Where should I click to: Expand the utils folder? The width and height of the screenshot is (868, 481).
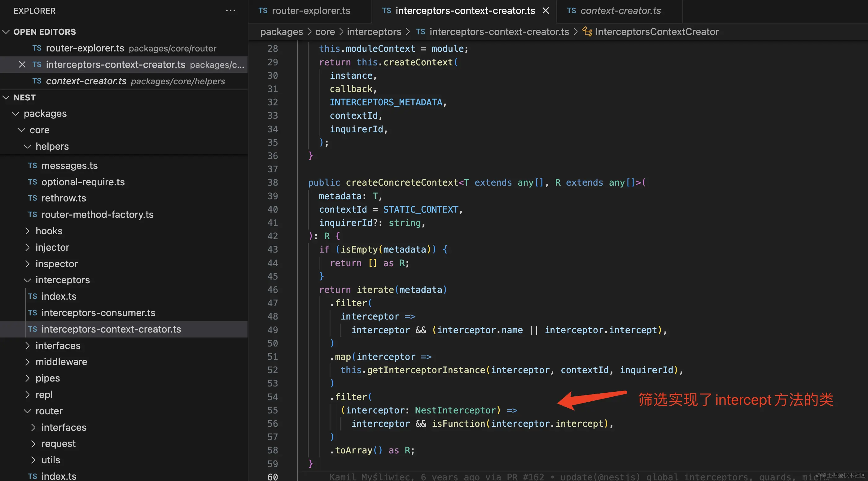pyautogui.click(x=33, y=460)
